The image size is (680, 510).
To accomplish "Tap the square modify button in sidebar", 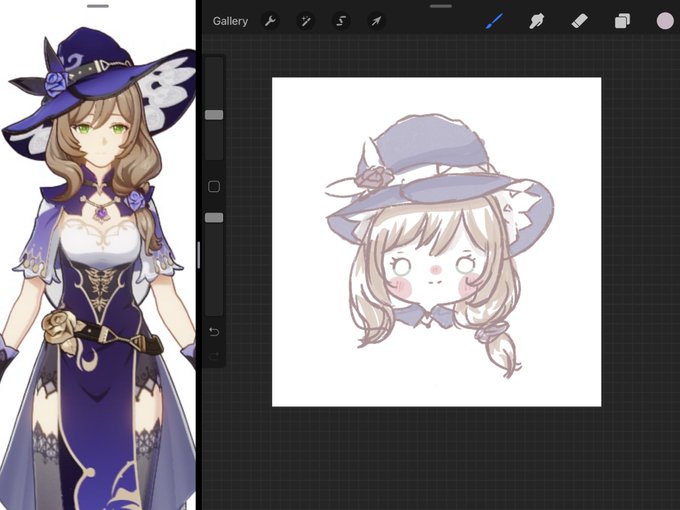I will [214, 186].
